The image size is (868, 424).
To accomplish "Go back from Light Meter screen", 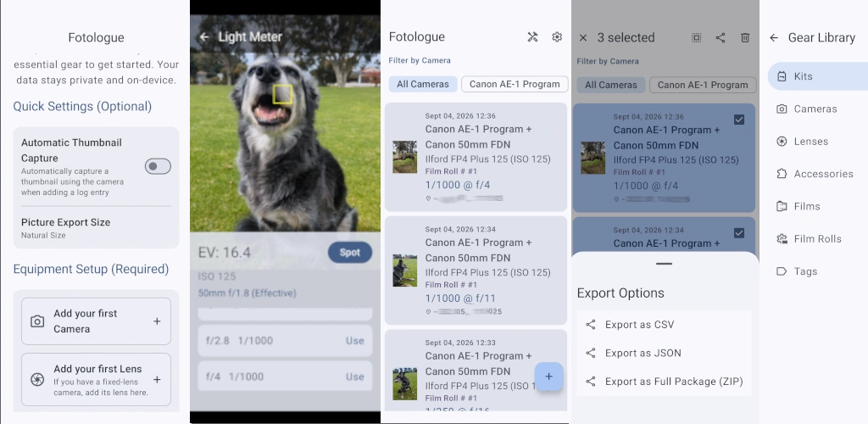I will (204, 37).
